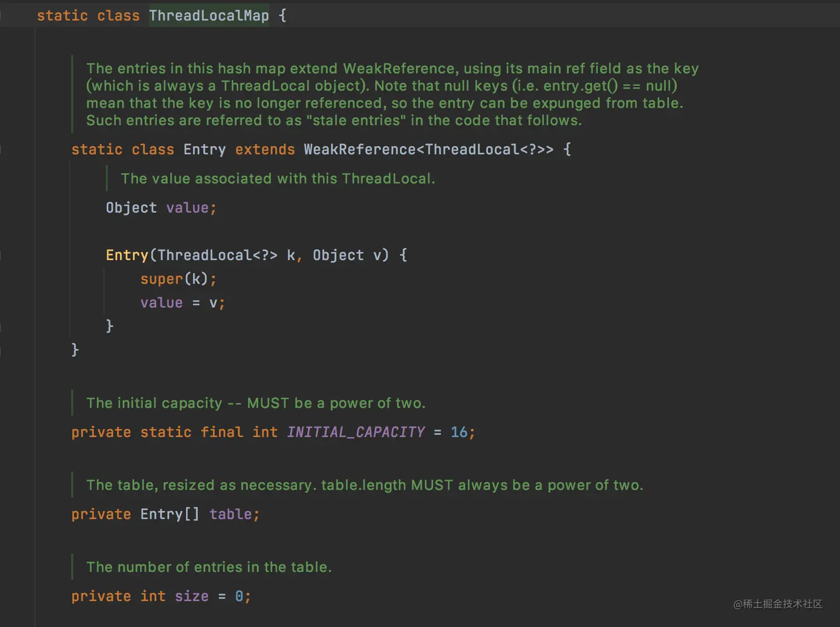The height and width of the screenshot is (627, 840).
Task: Click comment line starting '(which is always a ThreadLocal object)'
Action: coord(382,86)
